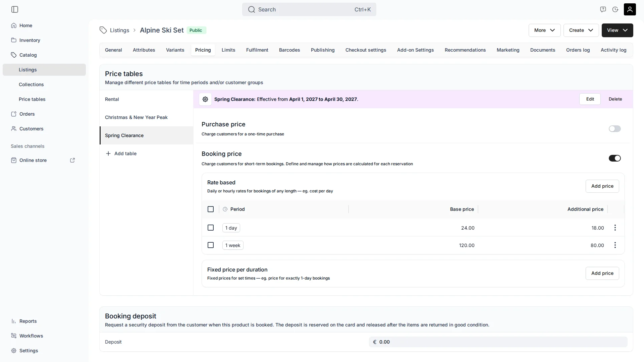Enable the Purchase price toggle
The width and height of the screenshot is (644, 362).
(615, 129)
